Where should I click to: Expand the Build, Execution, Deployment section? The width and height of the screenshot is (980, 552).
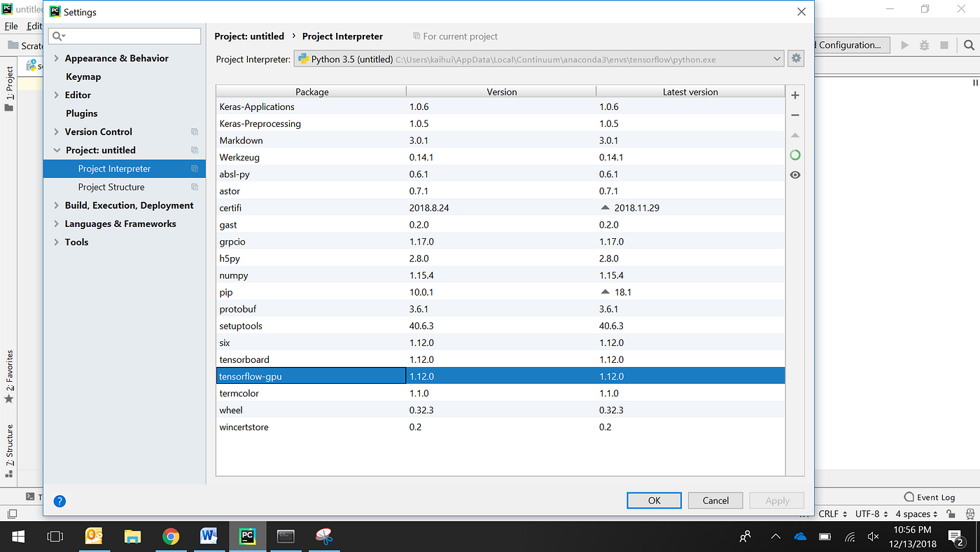point(57,205)
